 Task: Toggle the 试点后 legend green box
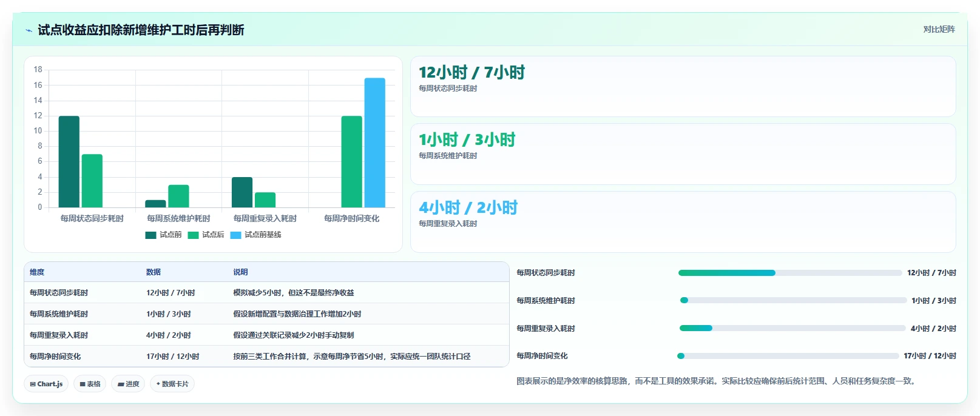pos(193,235)
